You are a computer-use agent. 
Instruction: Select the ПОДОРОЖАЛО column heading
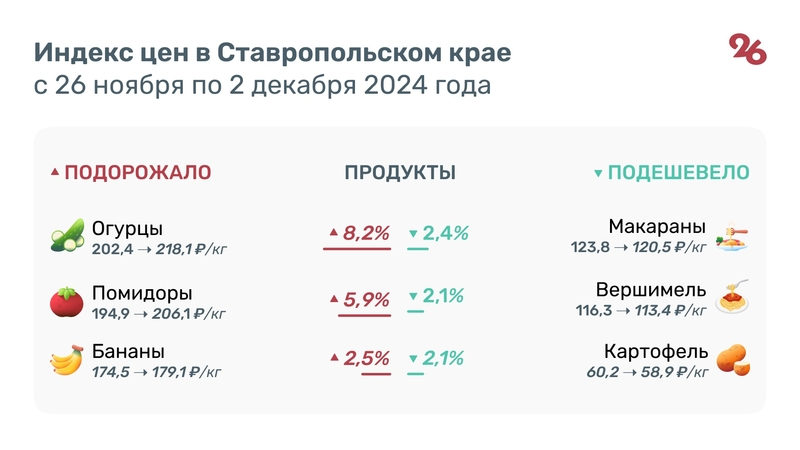[137, 172]
